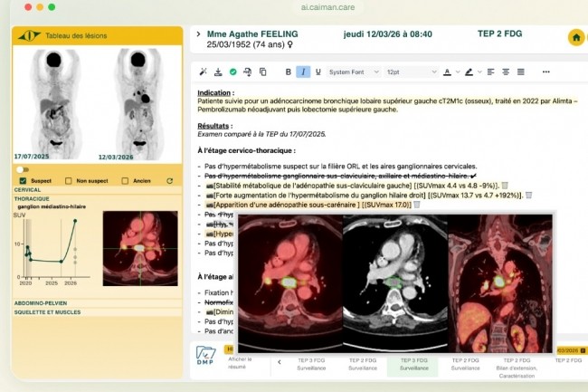Open the more options ellipsis menu

tap(546, 72)
